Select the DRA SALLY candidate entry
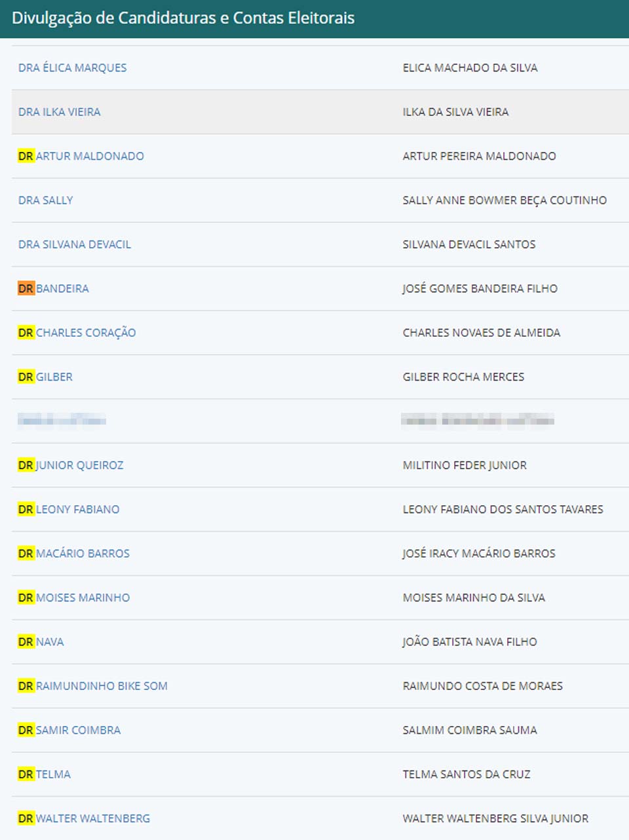This screenshot has width=629, height=840. pos(45,200)
